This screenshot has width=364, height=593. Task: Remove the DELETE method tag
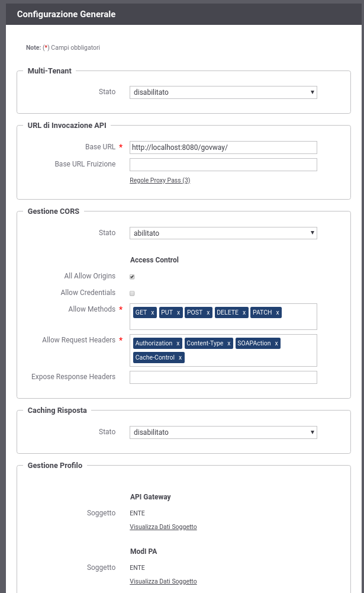(x=244, y=313)
